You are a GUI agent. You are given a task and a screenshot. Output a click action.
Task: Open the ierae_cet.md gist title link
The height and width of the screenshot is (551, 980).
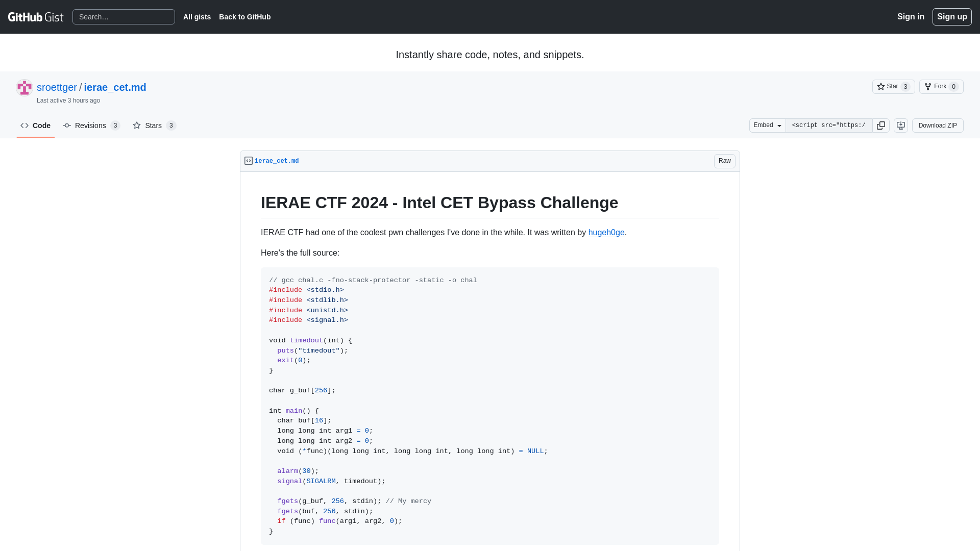pos(115,87)
